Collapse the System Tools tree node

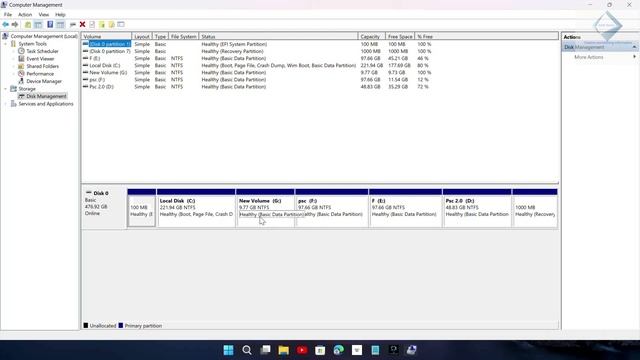6,44
